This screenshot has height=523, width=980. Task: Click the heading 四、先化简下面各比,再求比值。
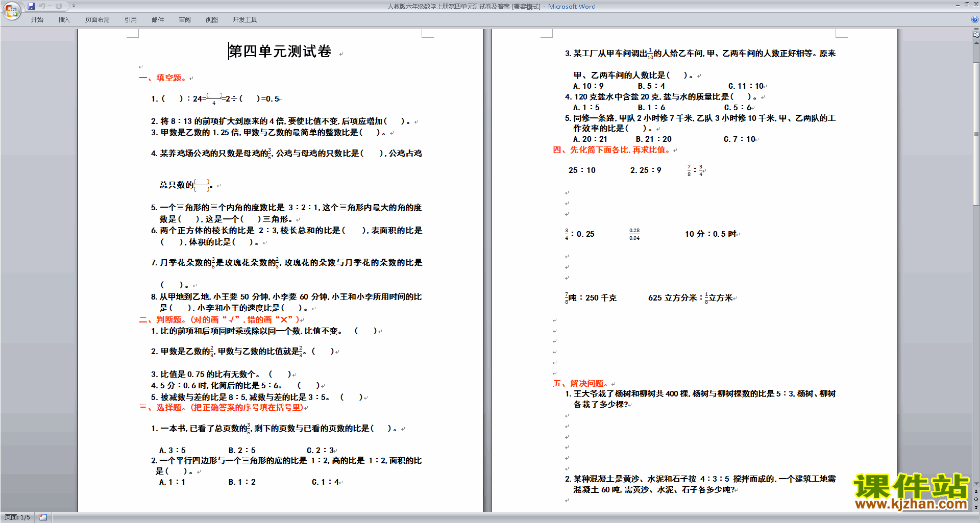coord(612,150)
